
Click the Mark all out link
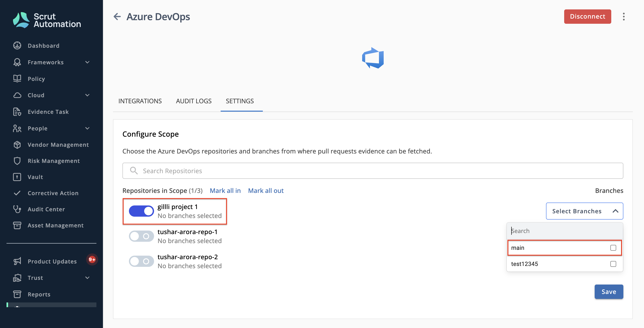click(266, 191)
